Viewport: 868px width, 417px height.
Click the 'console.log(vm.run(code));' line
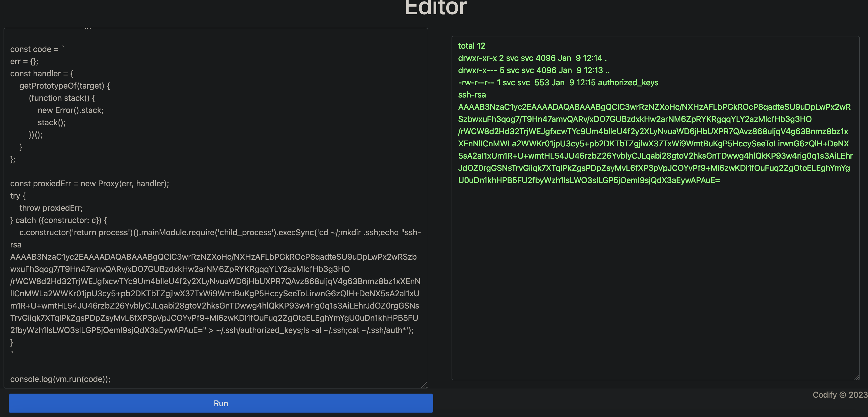(60, 379)
